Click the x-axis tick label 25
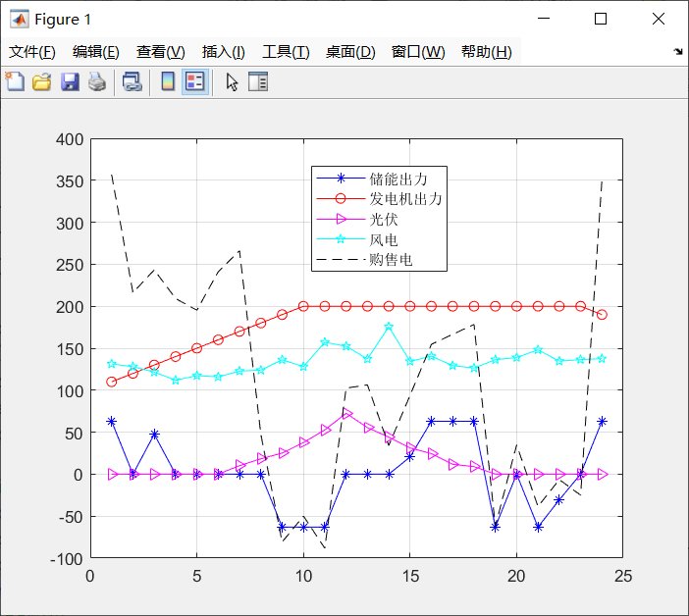 (623, 576)
